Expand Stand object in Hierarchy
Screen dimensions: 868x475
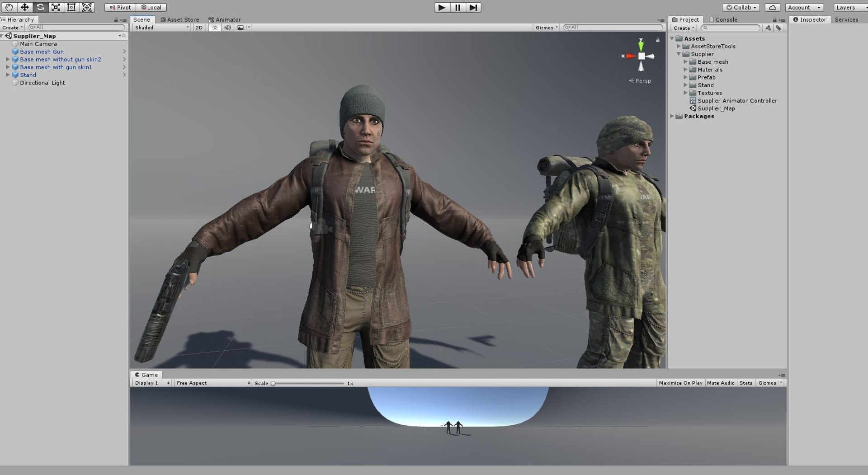pyautogui.click(x=8, y=75)
